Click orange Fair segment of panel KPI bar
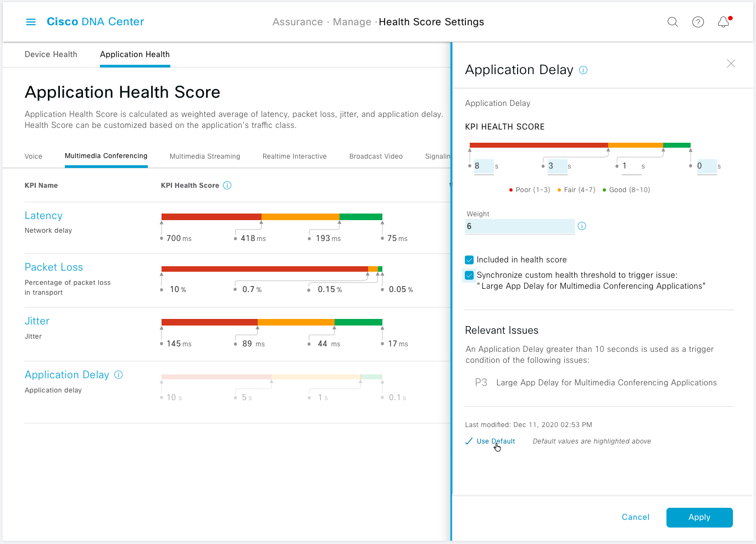 pyautogui.click(x=636, y=145)
